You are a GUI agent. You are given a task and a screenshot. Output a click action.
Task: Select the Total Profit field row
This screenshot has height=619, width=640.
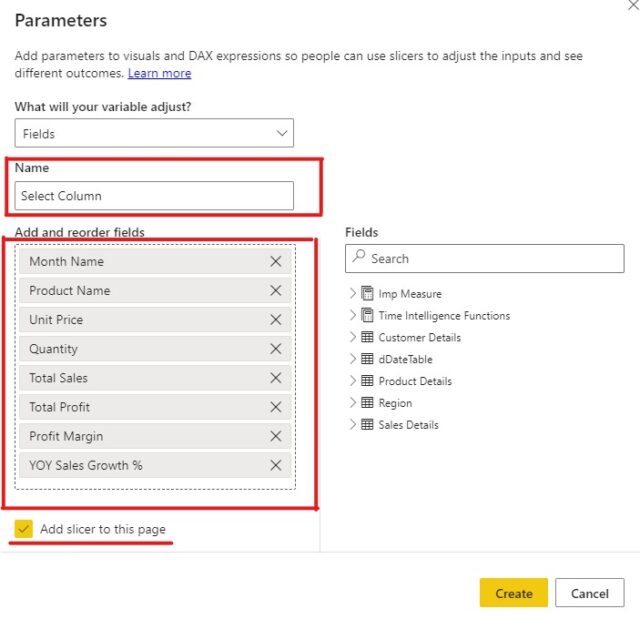[x=155, y=407]
